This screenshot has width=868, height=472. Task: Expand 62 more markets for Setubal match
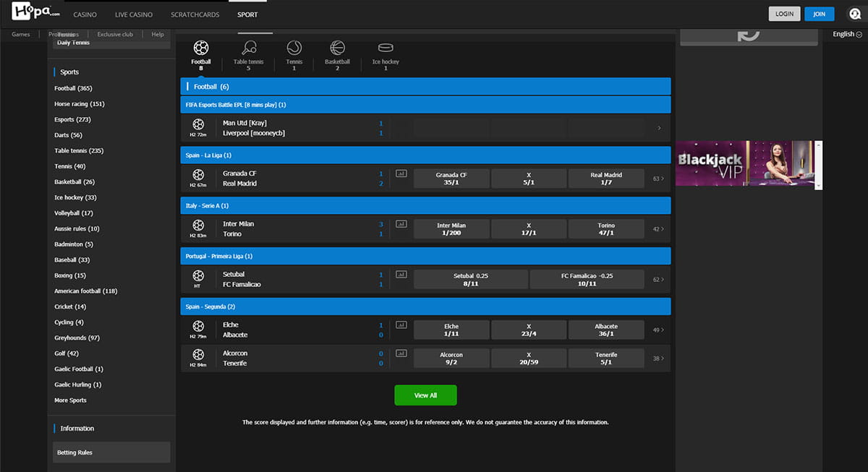[658, 280]
